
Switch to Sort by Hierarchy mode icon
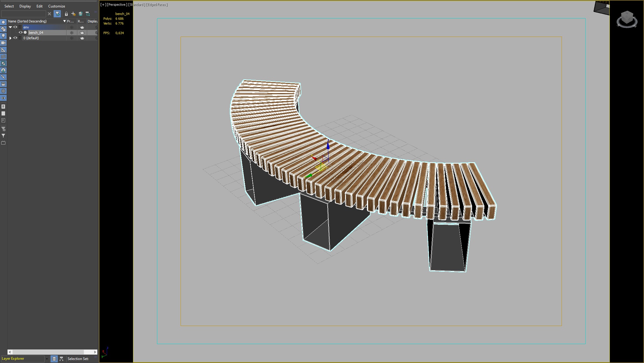61,359
